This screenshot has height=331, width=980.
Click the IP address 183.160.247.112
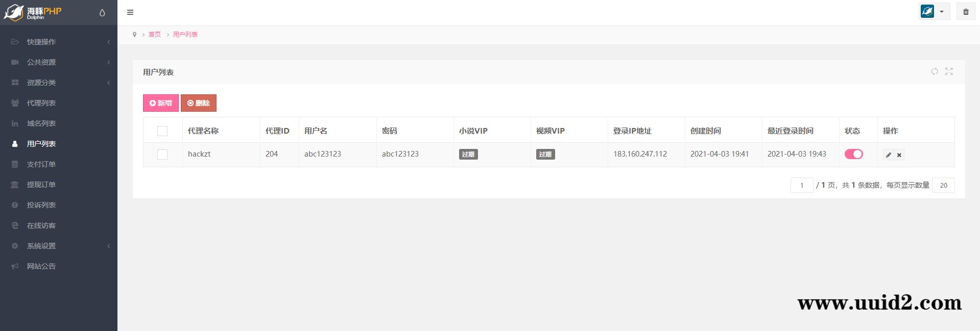640,154
